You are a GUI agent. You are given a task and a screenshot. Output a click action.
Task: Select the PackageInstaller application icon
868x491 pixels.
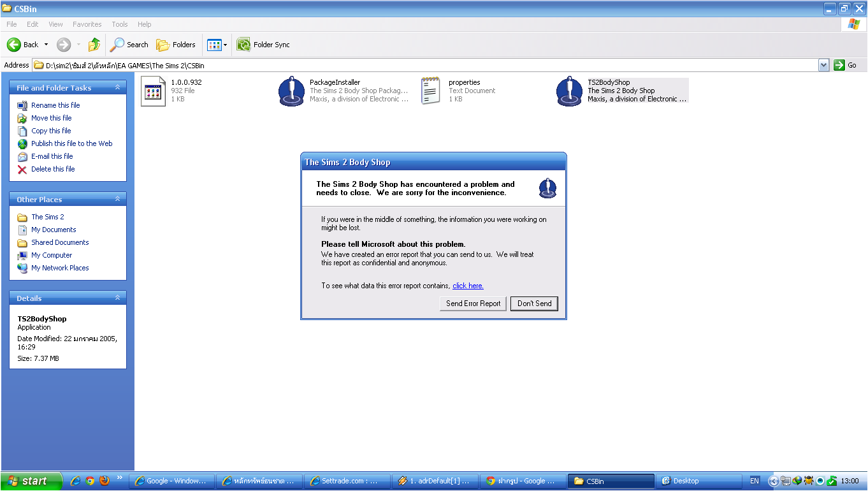292,91
